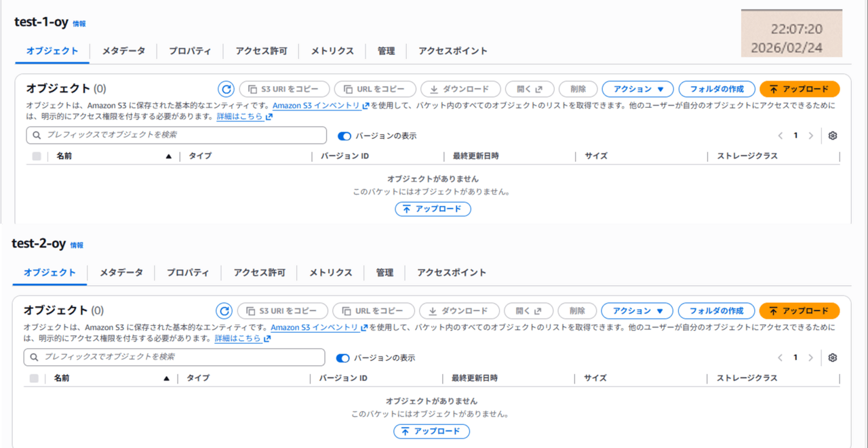Viewport: 868px width, 448px height.
Task: Expand the アクション dropdown in test-1-oy
Action: coord(637,89)
